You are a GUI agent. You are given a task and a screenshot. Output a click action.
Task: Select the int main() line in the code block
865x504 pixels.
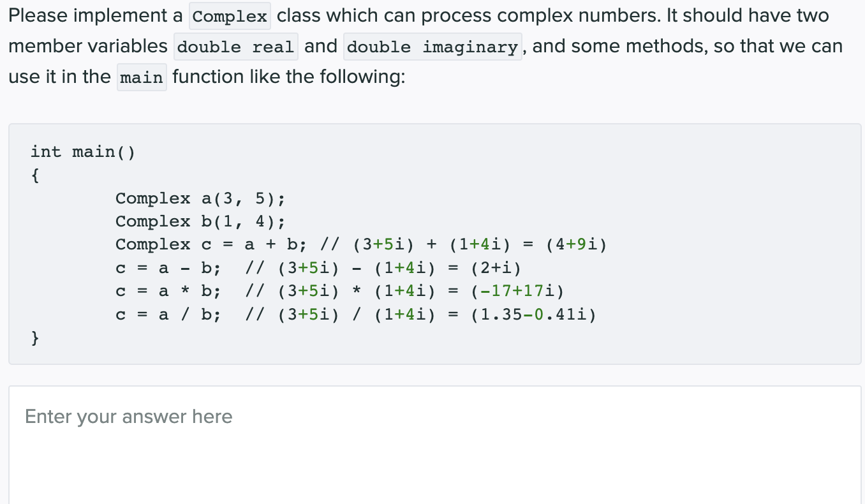82,151
